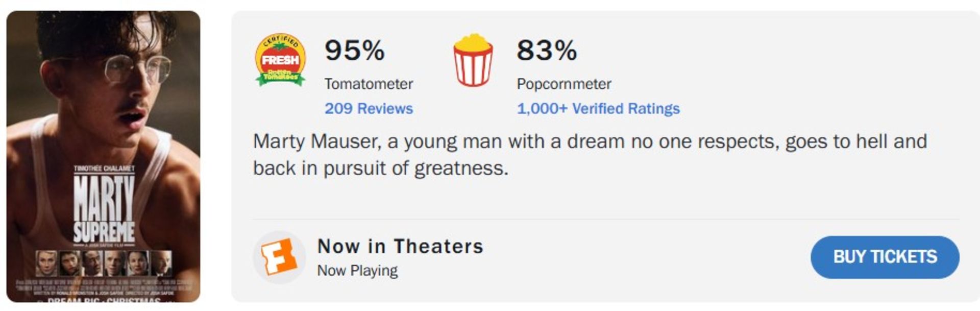980x311 pixels.
Task: Click the popcorn bucket icon
Action: pos(473,61)
